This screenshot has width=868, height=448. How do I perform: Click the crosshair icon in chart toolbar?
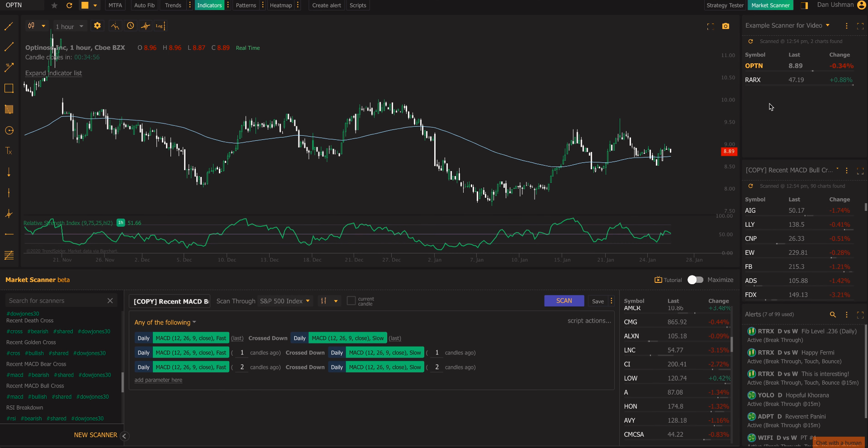tap(145, 26)
